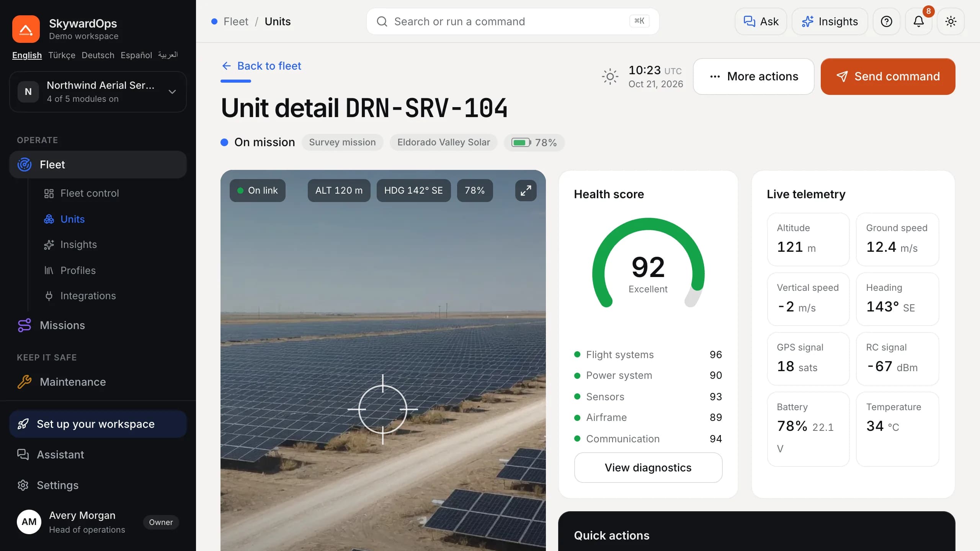
Task: Switch language to Español
Action: point(136,55)
